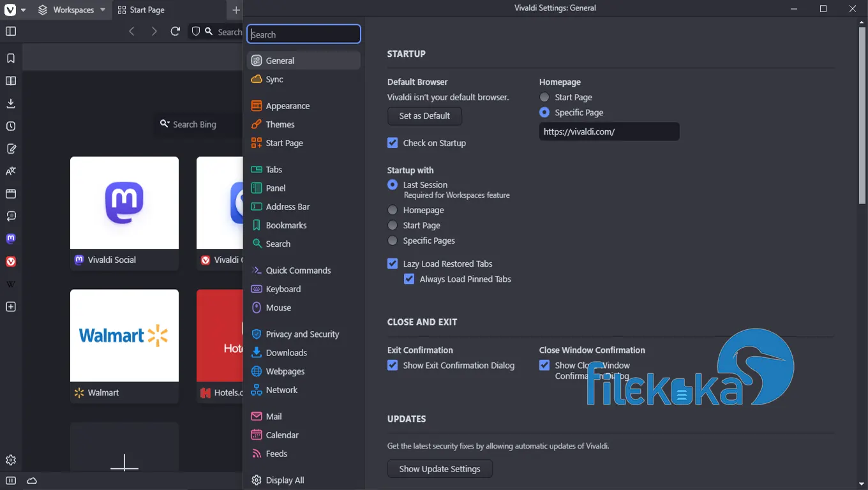Image resolution: width=868 pixels, height=490 pixels.
Task: Open Mouse settings category
Action: [x=304, y=308]
